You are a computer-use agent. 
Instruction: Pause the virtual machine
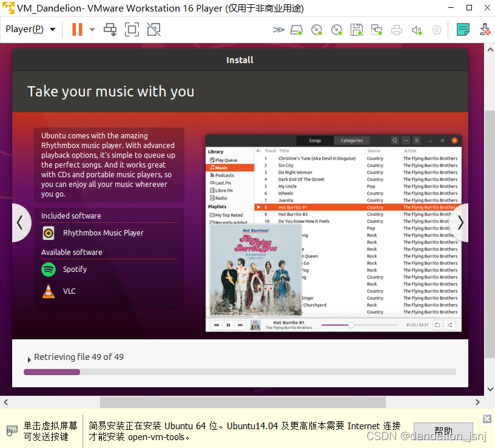tap(77, 30)
